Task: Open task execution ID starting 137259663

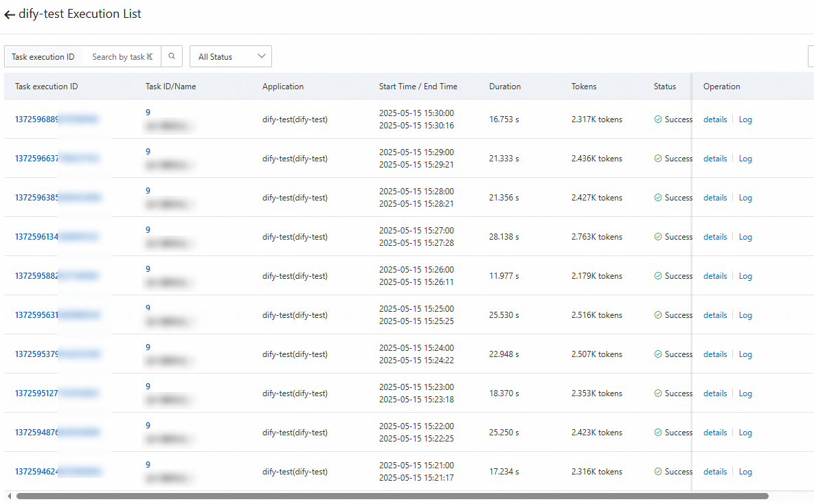Action: click(x=56, y=159)
